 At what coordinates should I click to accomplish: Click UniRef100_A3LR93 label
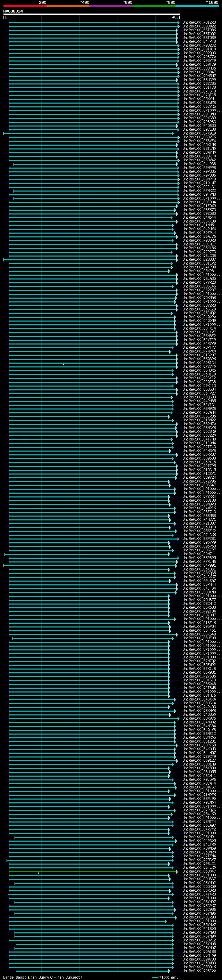[199, 917]
